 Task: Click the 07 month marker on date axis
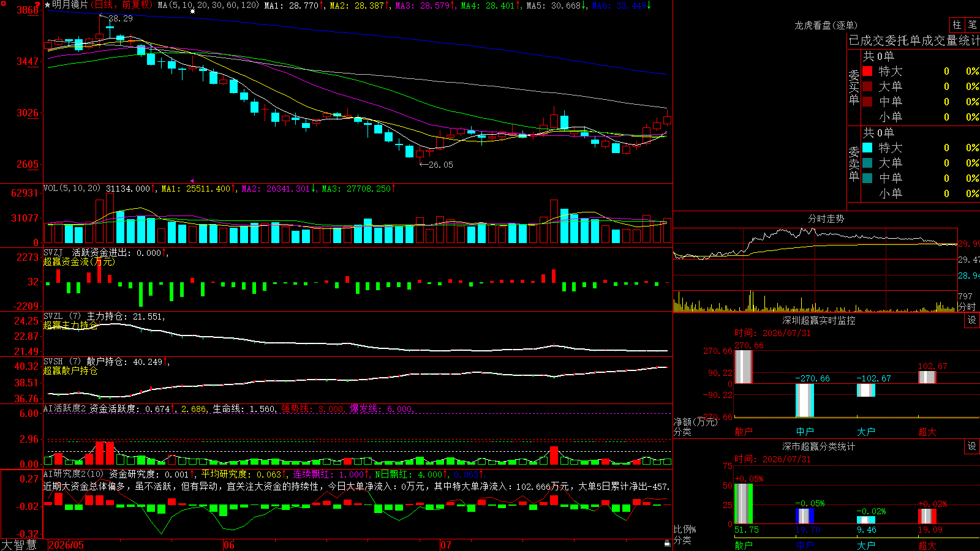tap(446, 545)
